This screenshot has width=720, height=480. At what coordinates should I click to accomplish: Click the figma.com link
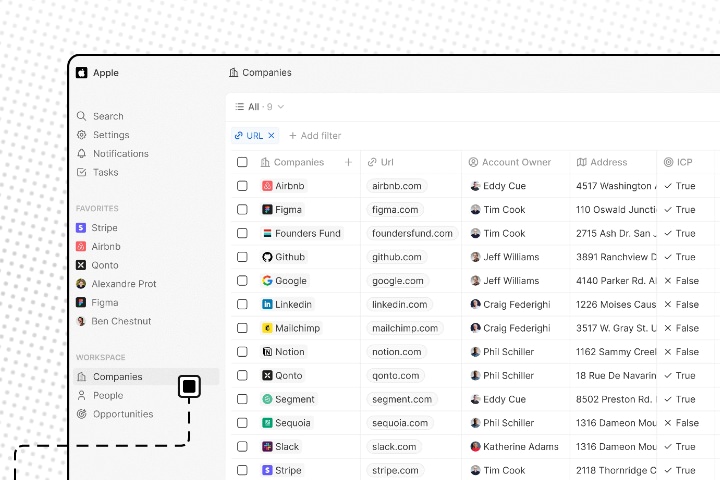coord(395,209)
